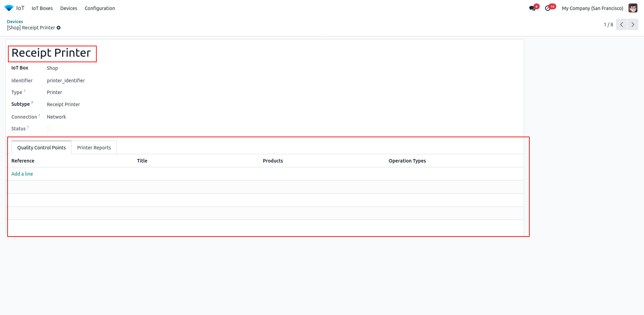Image resolution: width=644 pixels, height=315 pixels.
Task: Sort by the Reference column header
Action: (x=23, y=161)
